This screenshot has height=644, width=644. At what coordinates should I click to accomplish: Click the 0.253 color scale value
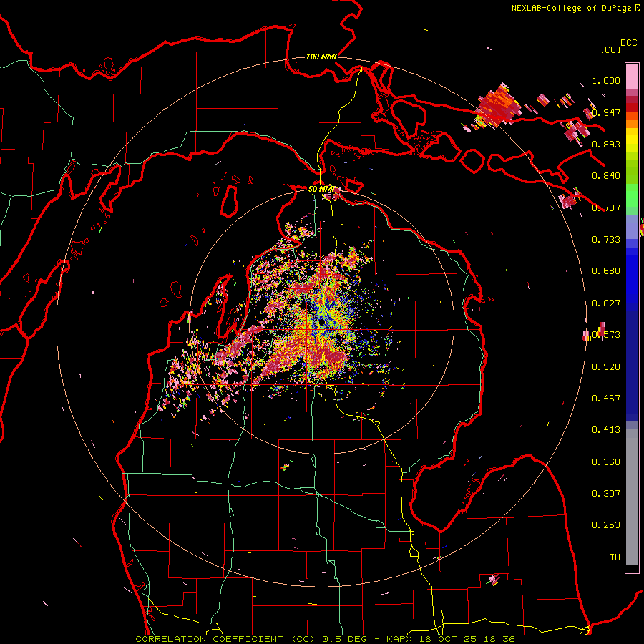click(x=606, y=525)
